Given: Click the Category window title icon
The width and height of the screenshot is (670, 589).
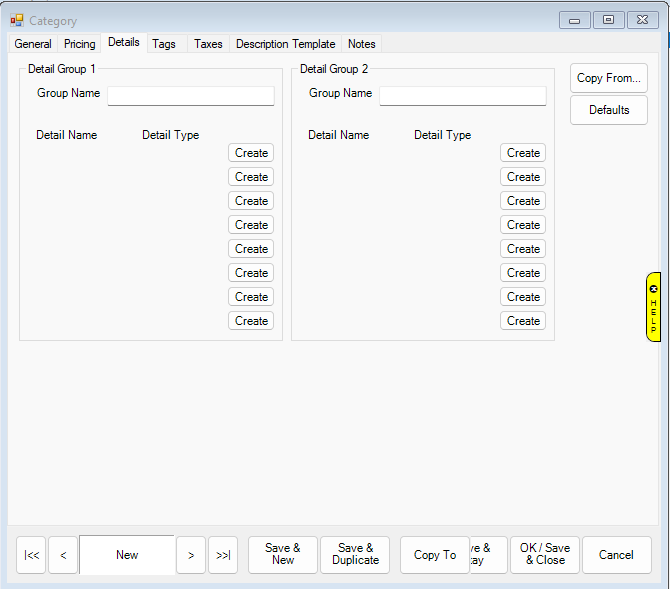Looking at the screenshot, I should 17,20.
